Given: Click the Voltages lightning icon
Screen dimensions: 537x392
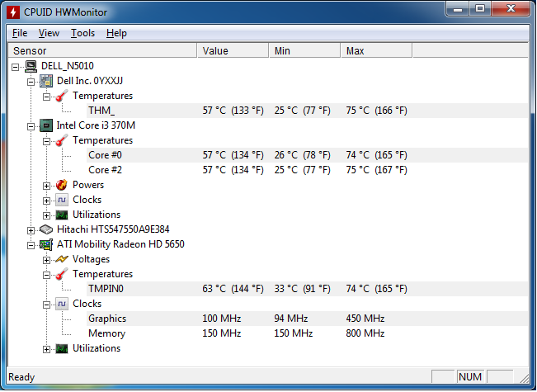Looking at the screenshot, I should 62,259.
